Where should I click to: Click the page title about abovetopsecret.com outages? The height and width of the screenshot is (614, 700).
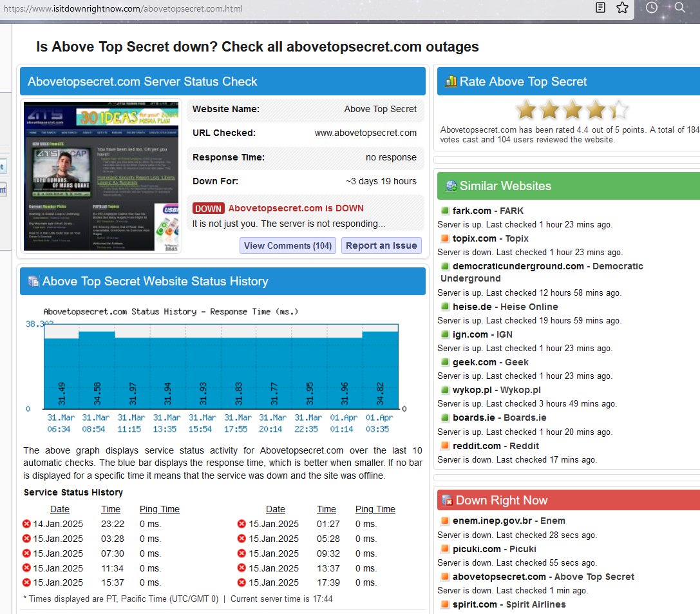tap(258, 46)
